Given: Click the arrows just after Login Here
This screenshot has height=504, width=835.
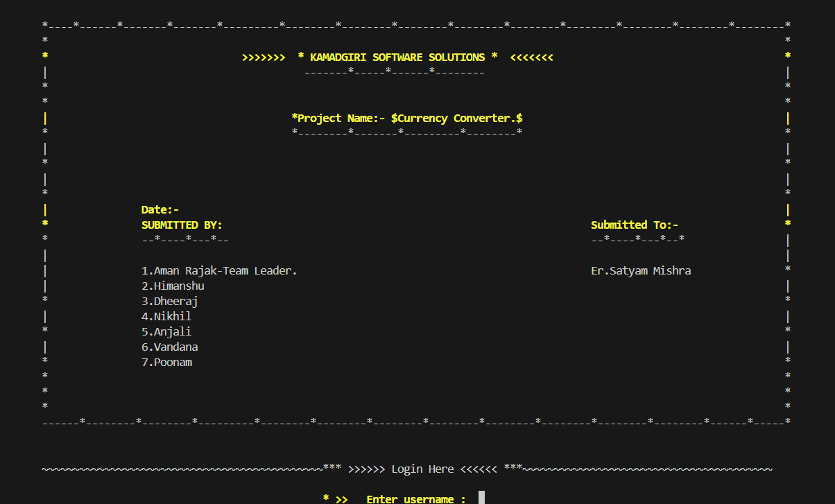Looking at the screenshot, I should click(x=479, y=469).
